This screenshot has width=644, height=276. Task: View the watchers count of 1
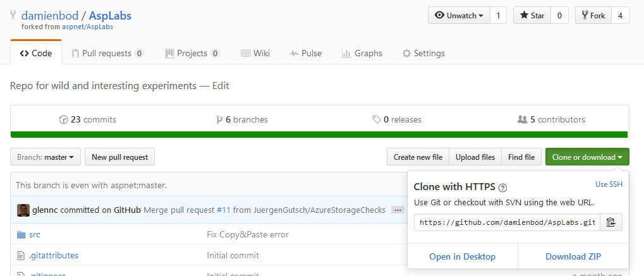[498, 16]
